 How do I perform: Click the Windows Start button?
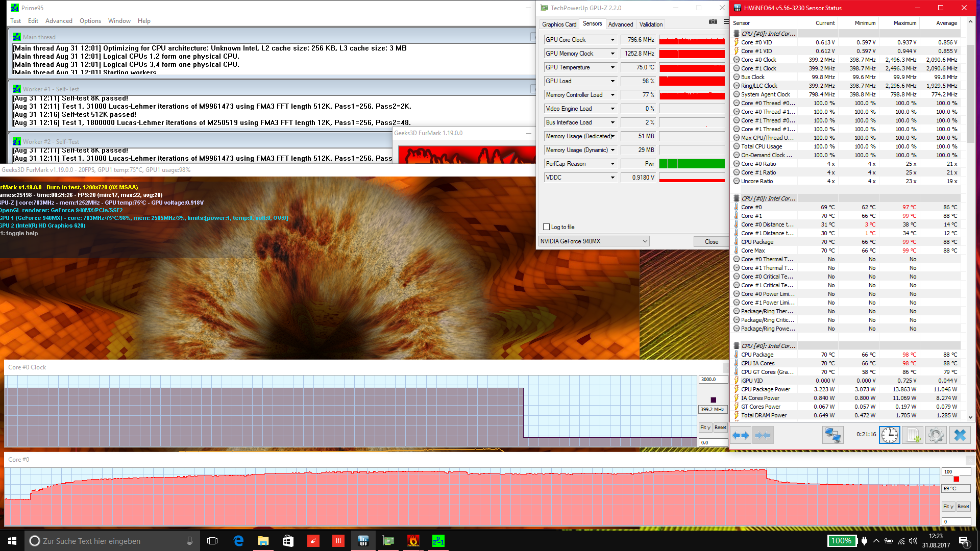click(x=12, y=541)
